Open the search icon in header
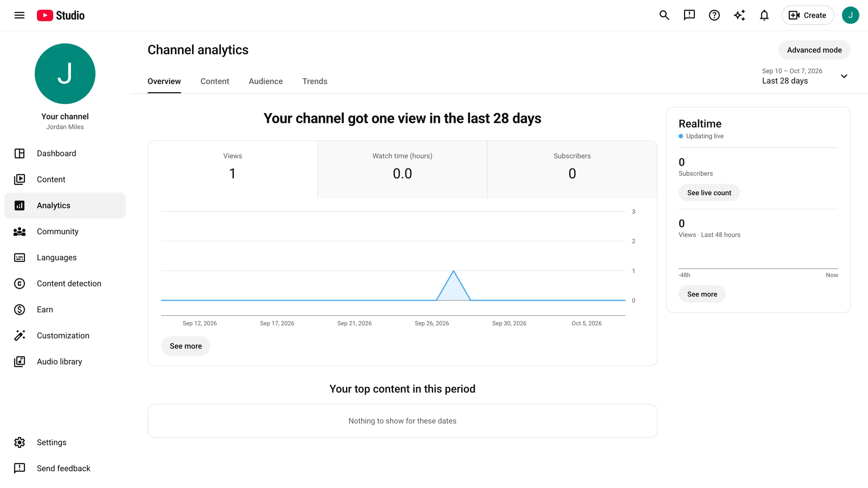 [664, 15]
